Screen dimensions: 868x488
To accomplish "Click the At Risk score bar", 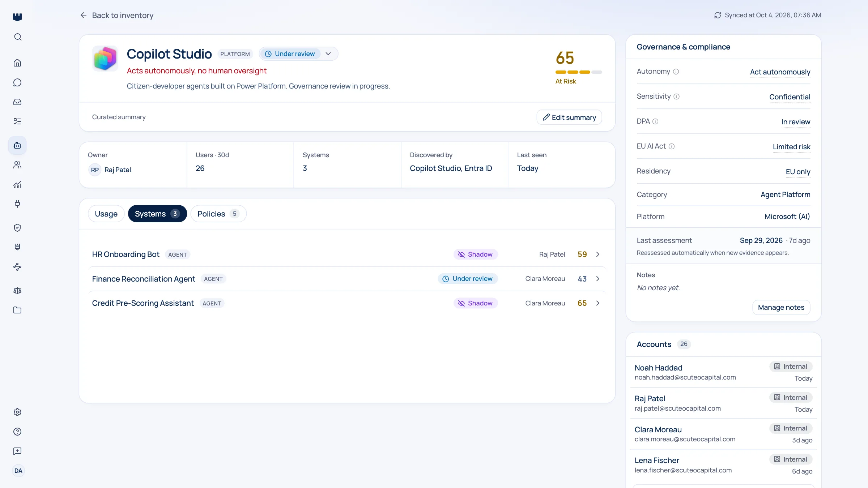I will click(x=579, y=72).
